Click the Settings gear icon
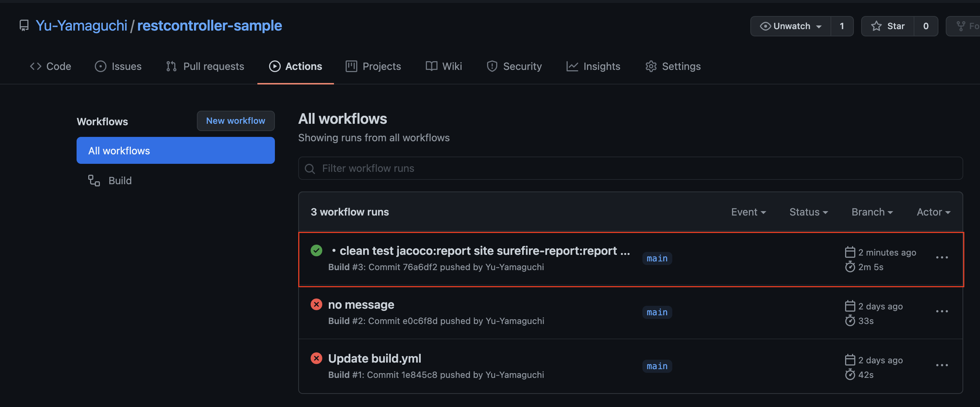 [x=650, y=66]
